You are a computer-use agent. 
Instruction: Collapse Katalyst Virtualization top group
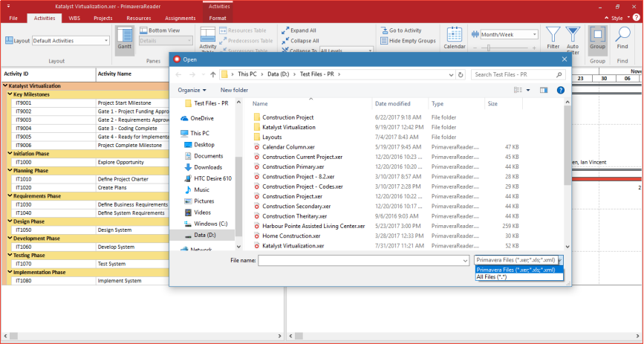point(5,86)
